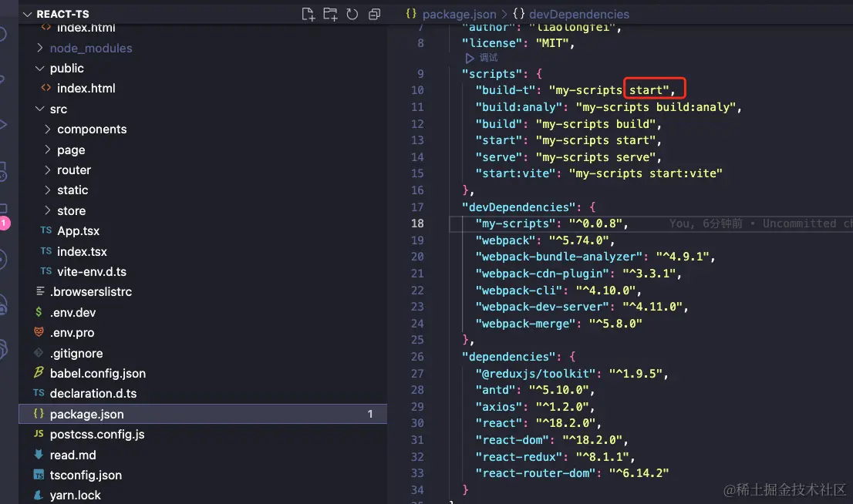The width and height of the screenshot is (853, 504).
Task: Click the babel icon beside babel.config.json
Action: (x=39, y=372)
